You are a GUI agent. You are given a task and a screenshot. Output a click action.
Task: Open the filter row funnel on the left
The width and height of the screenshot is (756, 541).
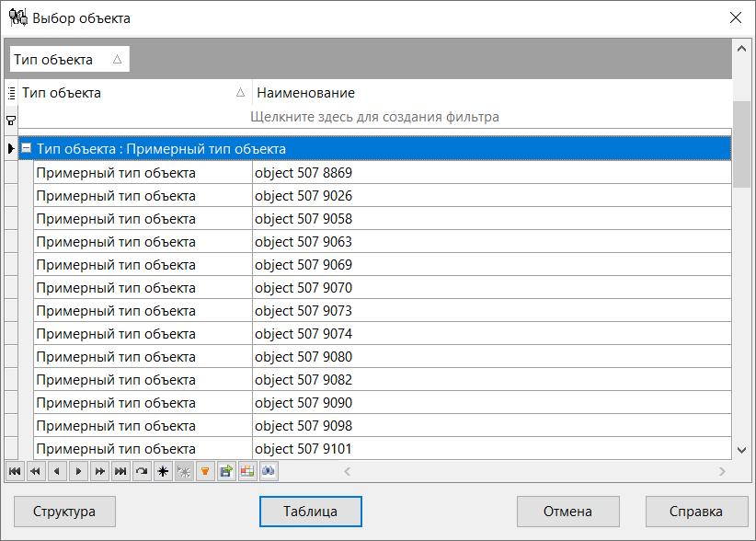(x=9, y=120)
